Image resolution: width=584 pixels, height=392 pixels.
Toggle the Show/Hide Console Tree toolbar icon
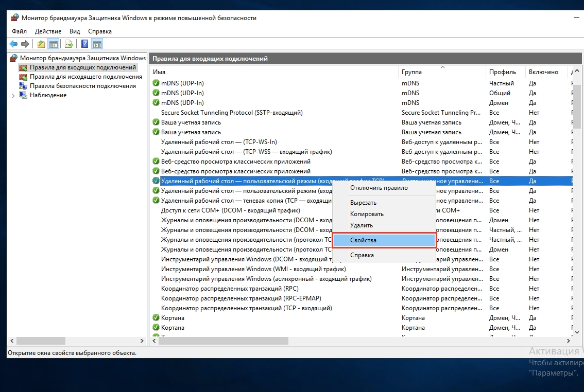coord(53,44)
